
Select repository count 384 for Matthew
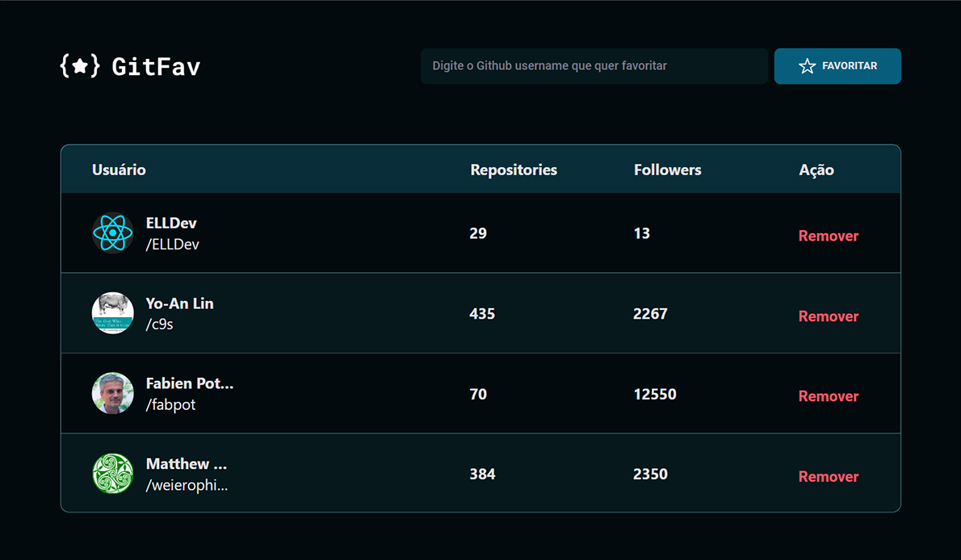(x=482, y=474)
